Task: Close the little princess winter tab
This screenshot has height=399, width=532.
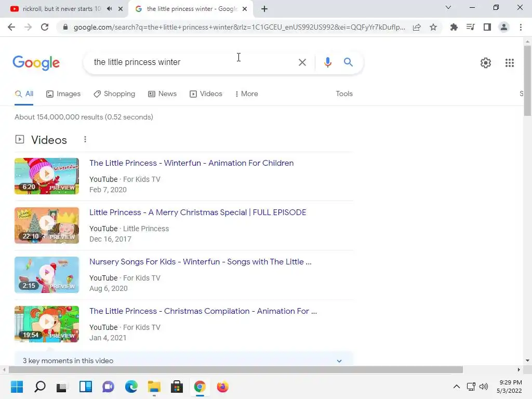Action: (245, 9)
